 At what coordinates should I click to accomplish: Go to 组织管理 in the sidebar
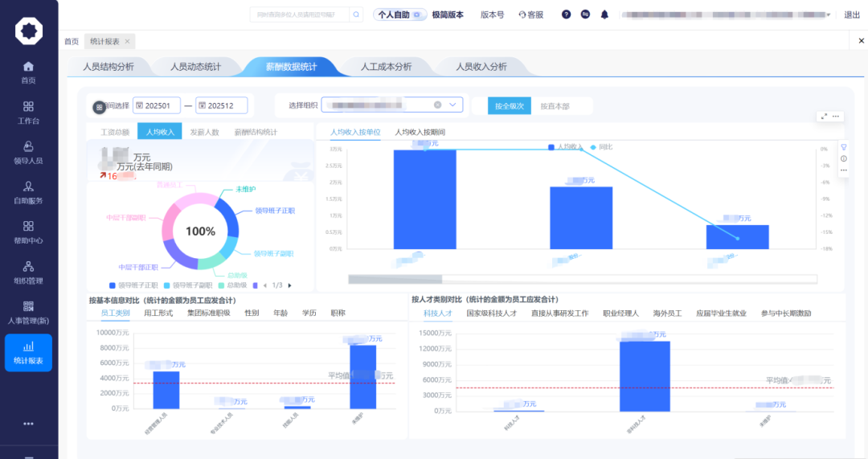(x=28, y=272)
